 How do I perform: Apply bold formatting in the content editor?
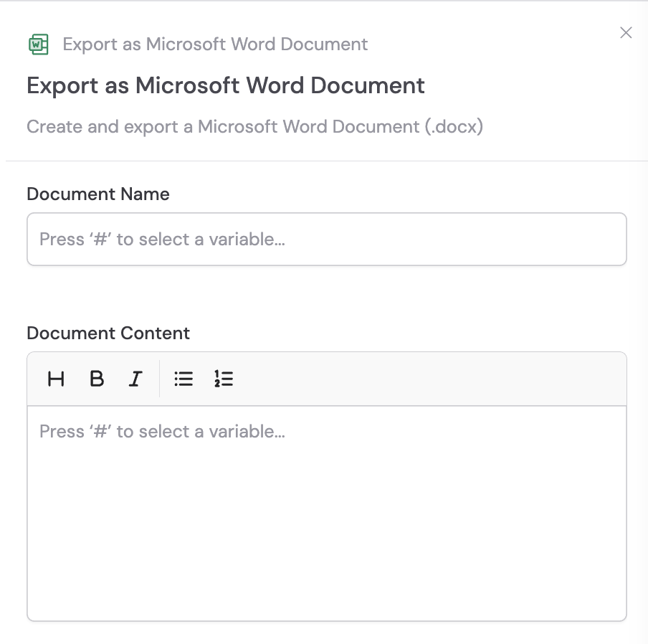pos(96,379)
